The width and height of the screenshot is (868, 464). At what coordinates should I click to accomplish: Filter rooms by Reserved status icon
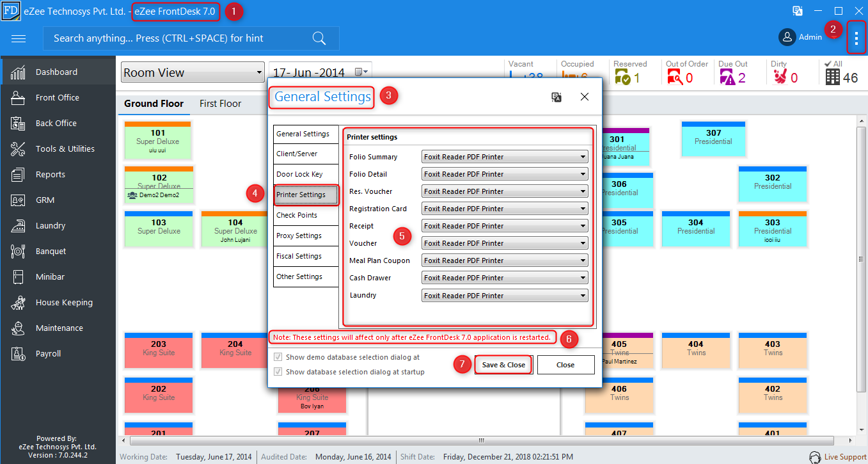pyautogui.click(x=622, y=77)
